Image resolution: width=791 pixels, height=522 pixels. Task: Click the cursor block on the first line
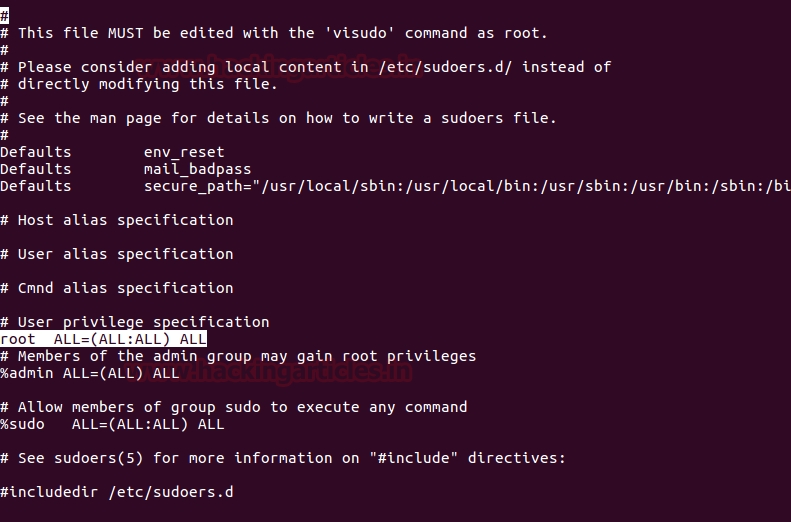(4, 16)
